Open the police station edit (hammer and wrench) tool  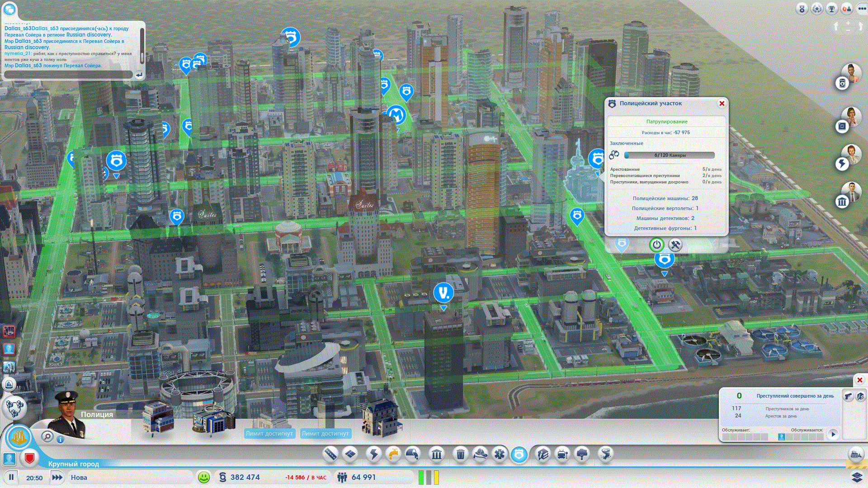point(675,245)
